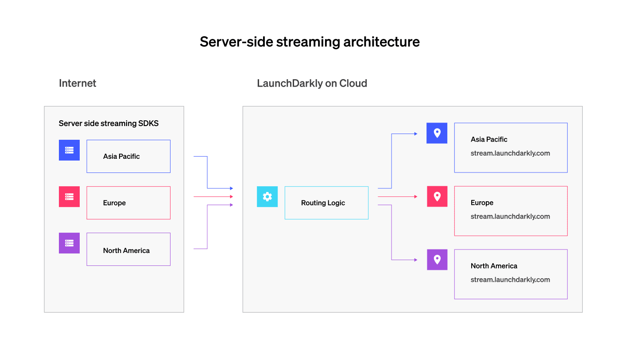
Task: Select the Europe SDK box
Action: click(x=128, y=203)
